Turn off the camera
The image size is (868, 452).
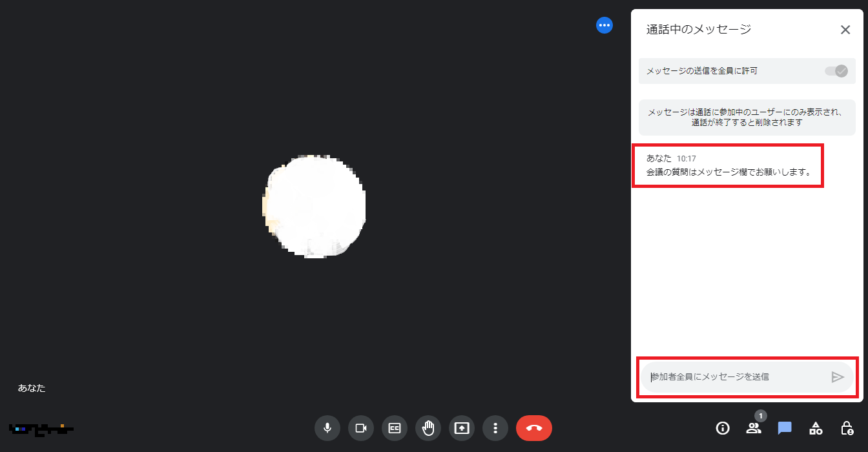[x=361, y=428]
